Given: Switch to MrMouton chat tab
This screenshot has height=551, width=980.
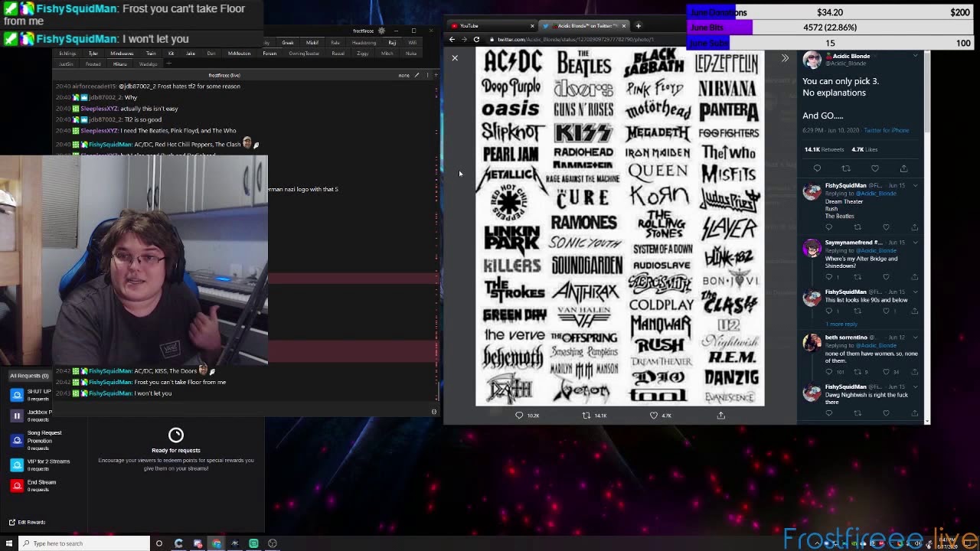Looking at the screenshot, I should pos(239,54).
